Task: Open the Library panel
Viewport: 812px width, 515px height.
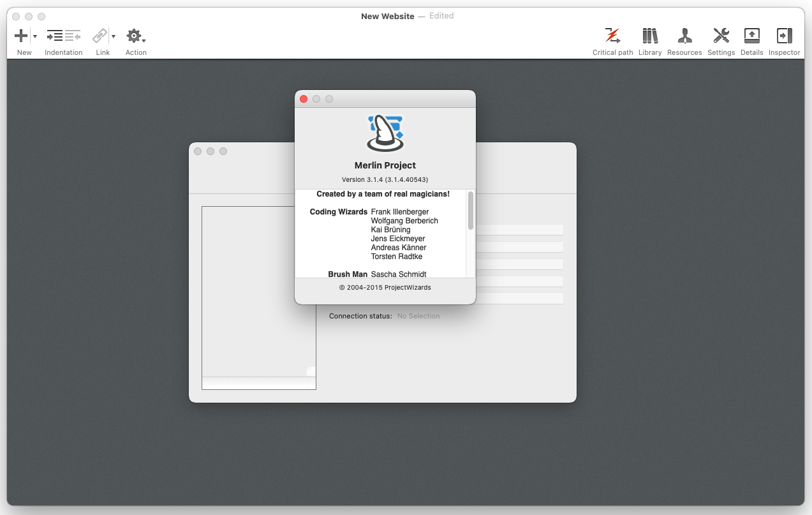Action: (x=649, y=36)
